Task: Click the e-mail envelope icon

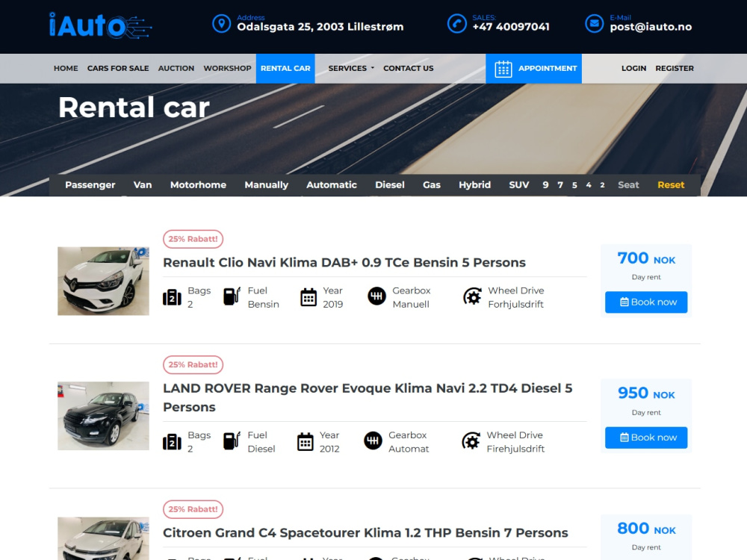Action: pos(594,23)
